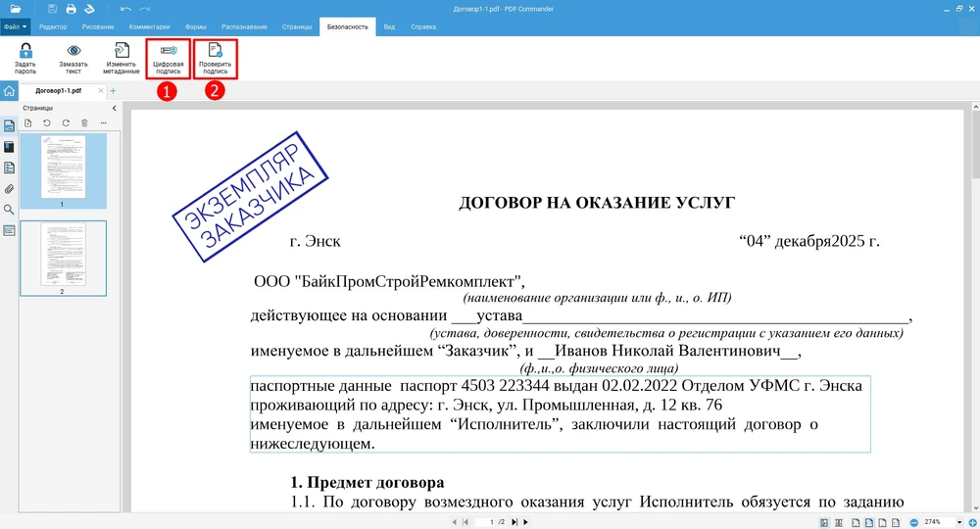Switch to the Редактор tab
The image size is (980, 529).
(53, 26)
